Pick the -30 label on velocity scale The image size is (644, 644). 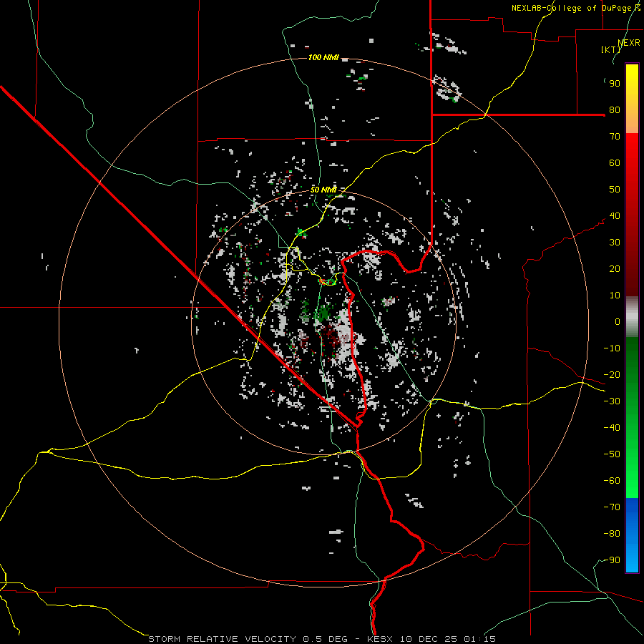[612, 401]
